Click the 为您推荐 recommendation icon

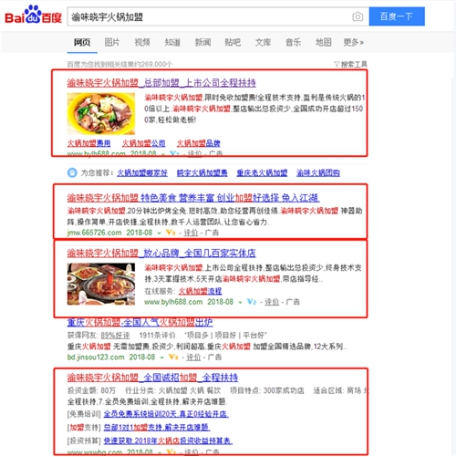click(x=72, y=173)
